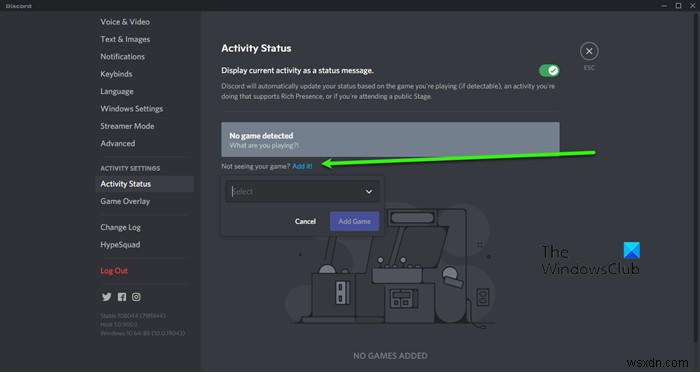700x373 pixels.
Task: Click the Windows 10 64-Bit build text
Action: [x=142, y=333]
